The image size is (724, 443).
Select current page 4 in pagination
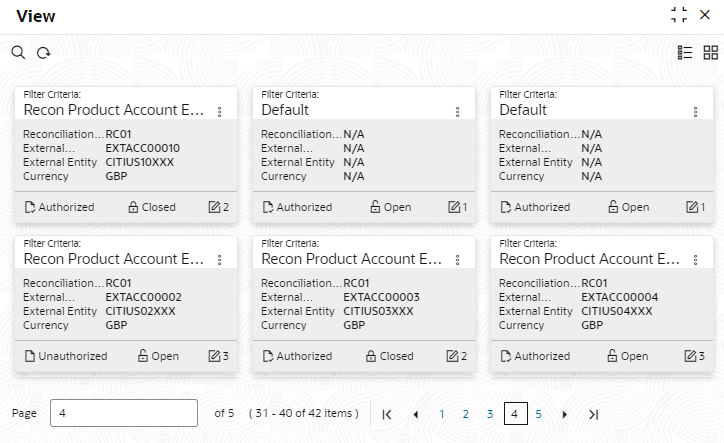pyautogui.click(x=515, y=414)
